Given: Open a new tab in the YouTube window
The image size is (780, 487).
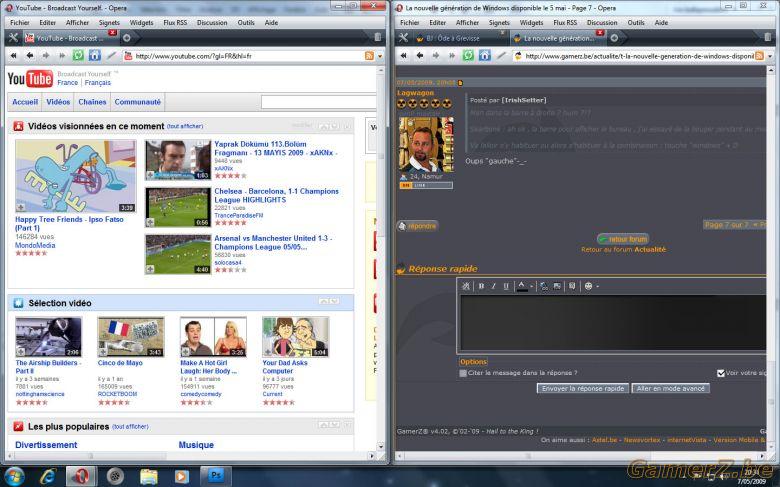Looking at the screenshot, I should 127,38.
